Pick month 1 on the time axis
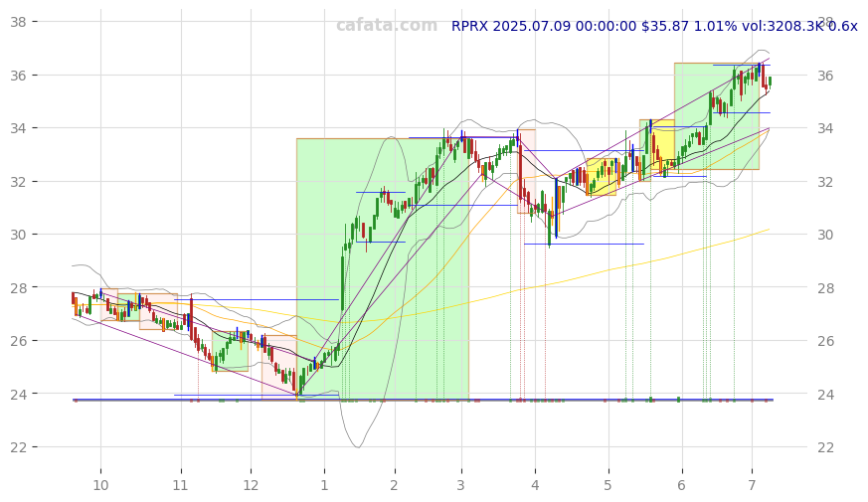The image size is (868, 502). pyautogui.click(x=324, y=485)
